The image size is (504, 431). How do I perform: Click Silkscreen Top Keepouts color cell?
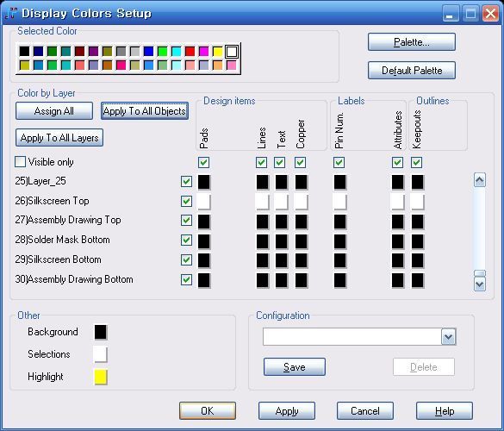[418, 202]
